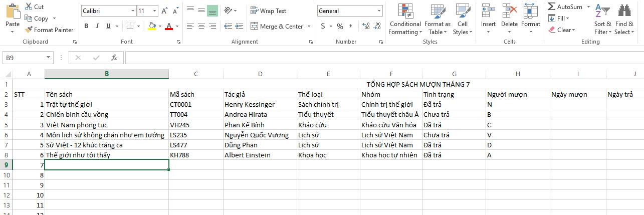This screenshot has width=644, height=215.
Task: Apply the yellow Fill Color swatch
Action: (152, 26)
